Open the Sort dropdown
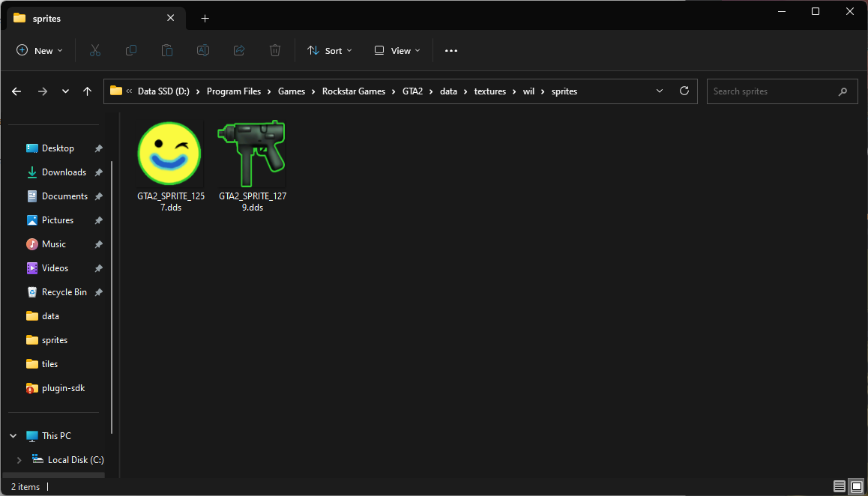 (x=329, y=50)
